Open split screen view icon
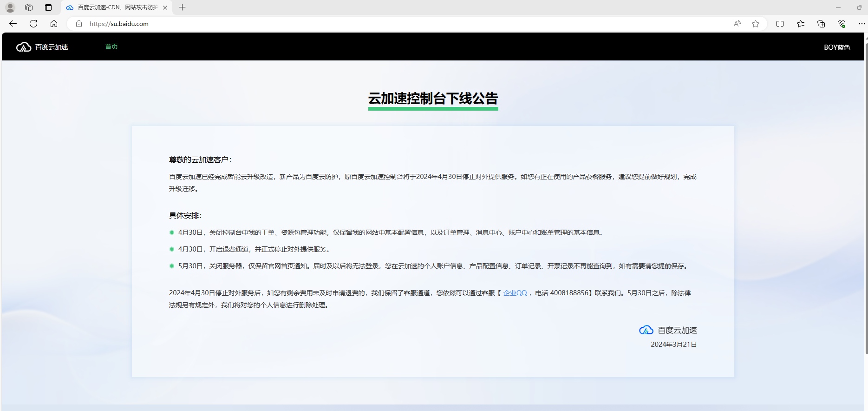 coord(780,24)
